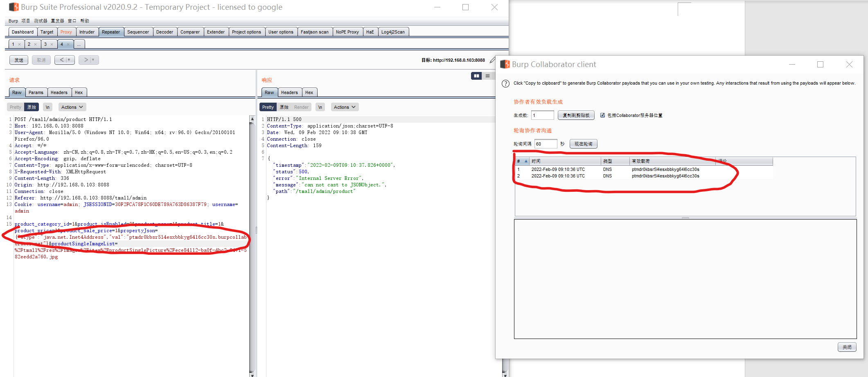The width and height of the screenshot is (868, 377).
Task: Click the help question mark in Collaborator client
Action: coord(505,83)
